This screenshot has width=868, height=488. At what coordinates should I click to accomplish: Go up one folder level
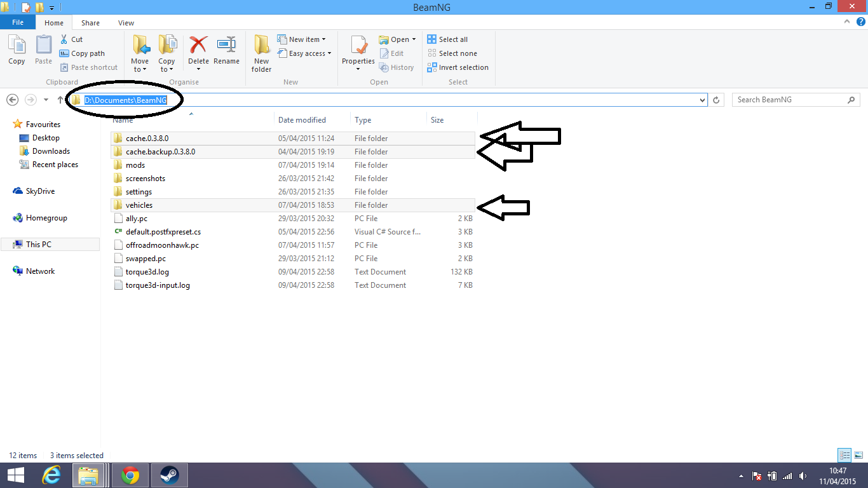click(60, 100)
